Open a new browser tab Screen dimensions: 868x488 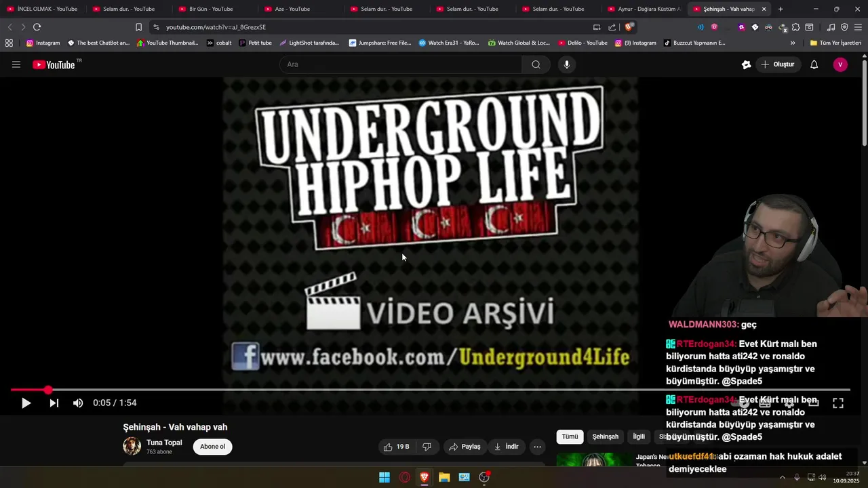tap(781, 9)
